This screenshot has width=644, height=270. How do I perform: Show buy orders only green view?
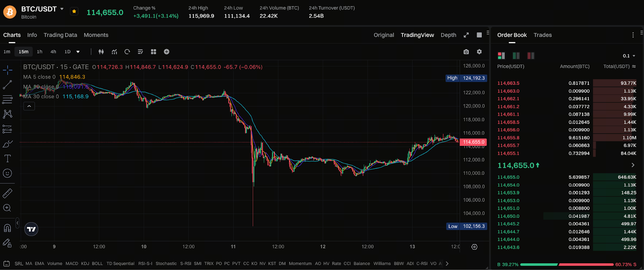click(x=516, y=56)
